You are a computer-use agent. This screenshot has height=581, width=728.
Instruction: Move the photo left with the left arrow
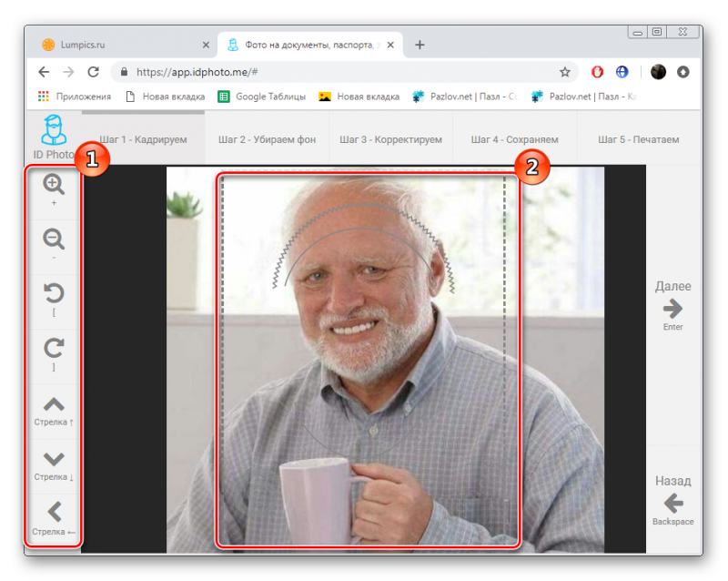(55, 512)
